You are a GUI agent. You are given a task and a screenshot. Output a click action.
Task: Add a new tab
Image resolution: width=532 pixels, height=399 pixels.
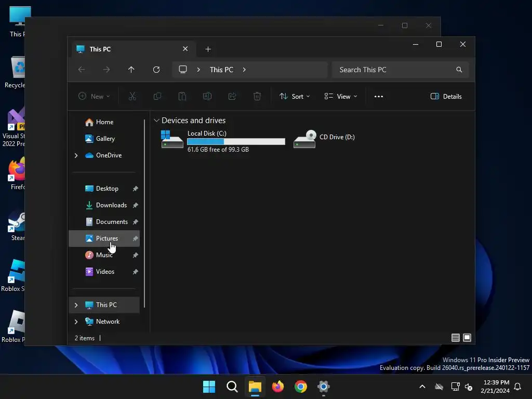(x=208, y=49)
